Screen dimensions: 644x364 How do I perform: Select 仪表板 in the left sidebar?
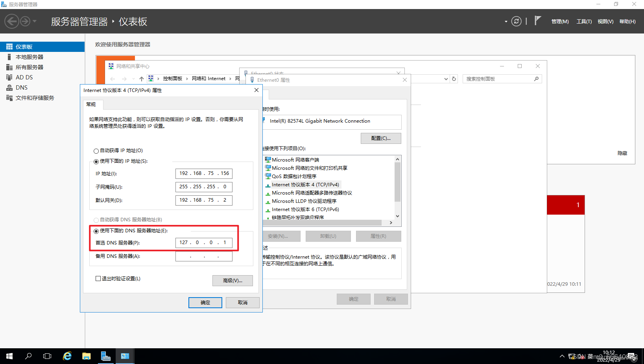click(x=42, y=47)
